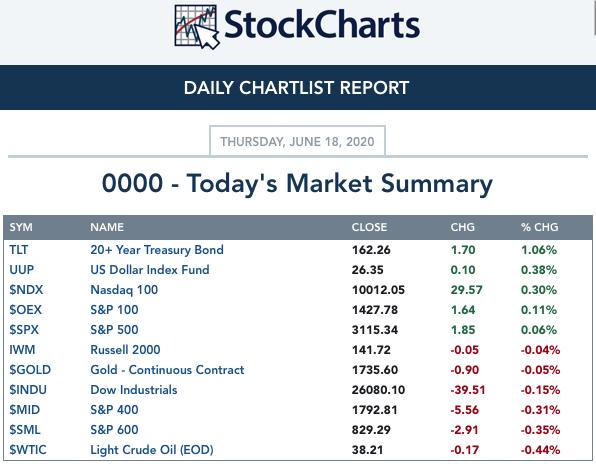Click the $WTIC symbol
Screen dimensions: 596x464
pyautogui.click(x=28, y=450)
